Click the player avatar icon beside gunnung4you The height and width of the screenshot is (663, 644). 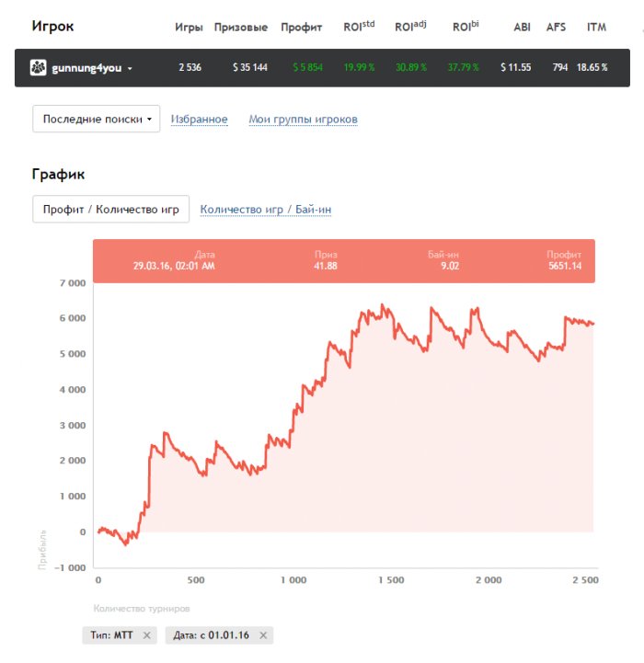pos(39,68)
